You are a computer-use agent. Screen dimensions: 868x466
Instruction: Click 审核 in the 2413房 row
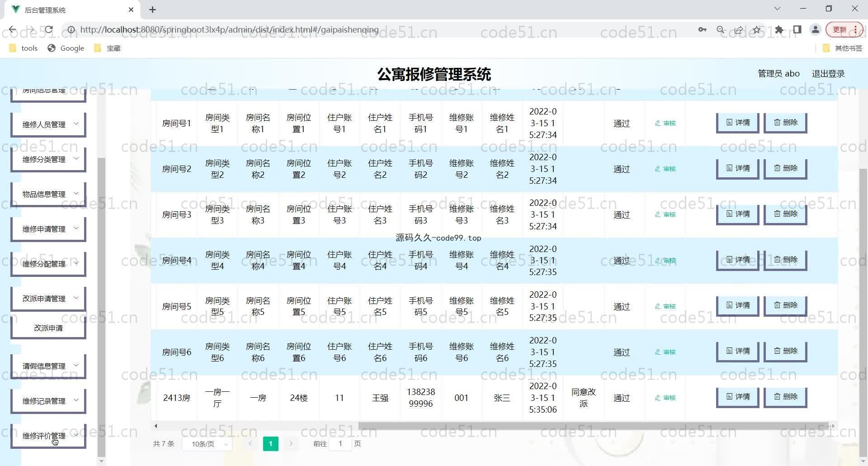coord(665,398)
